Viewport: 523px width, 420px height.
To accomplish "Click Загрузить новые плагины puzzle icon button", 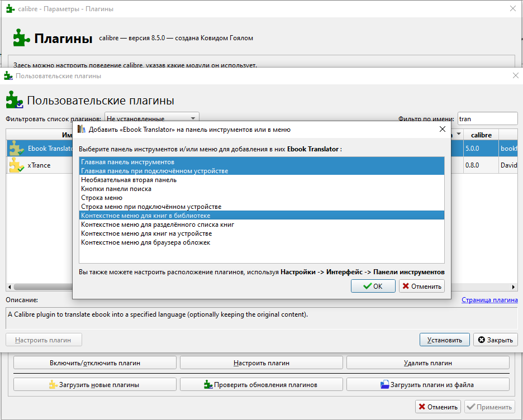I will click(94, 384).
